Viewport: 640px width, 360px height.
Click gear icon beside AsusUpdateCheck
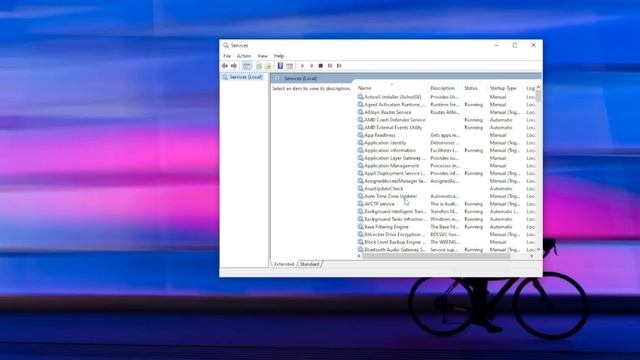(x=360, y=189)
